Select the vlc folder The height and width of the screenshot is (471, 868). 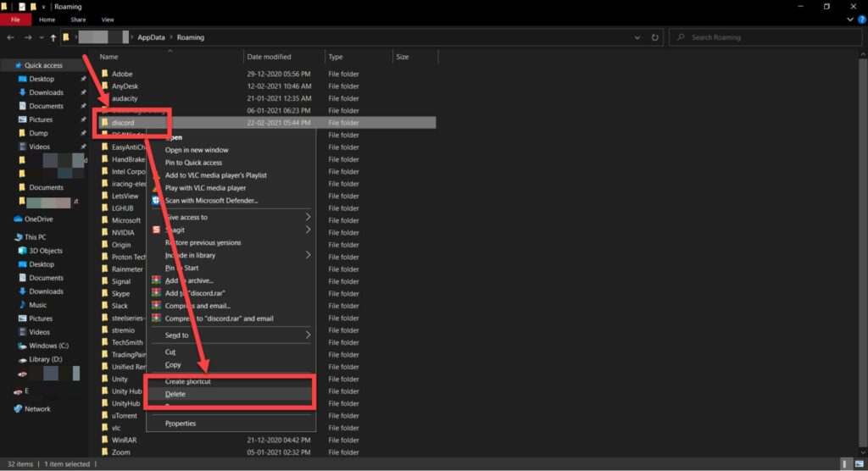pyautogui.click(x=115, y=429)
